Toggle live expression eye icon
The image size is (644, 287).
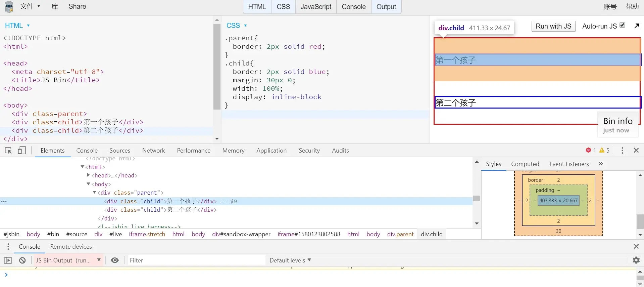pos(115,260)
